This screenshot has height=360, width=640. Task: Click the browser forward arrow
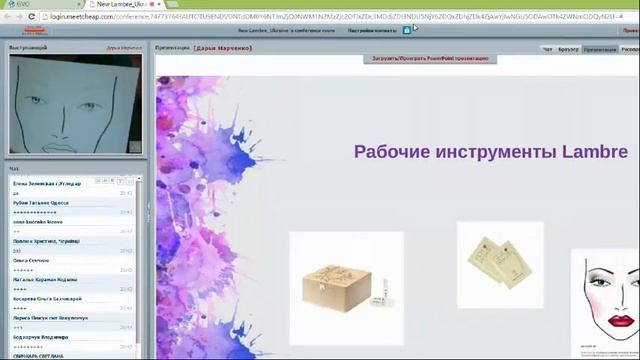pos(19,17)
